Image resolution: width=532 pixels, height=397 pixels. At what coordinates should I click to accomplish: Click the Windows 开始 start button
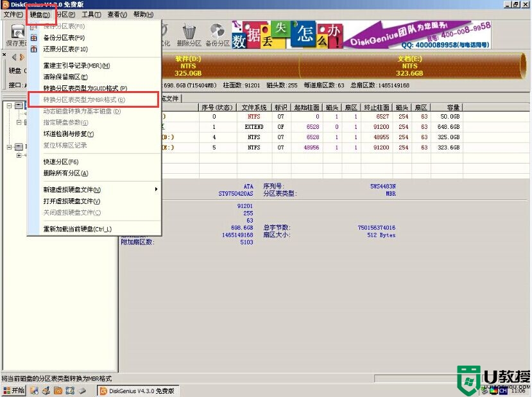13,391
